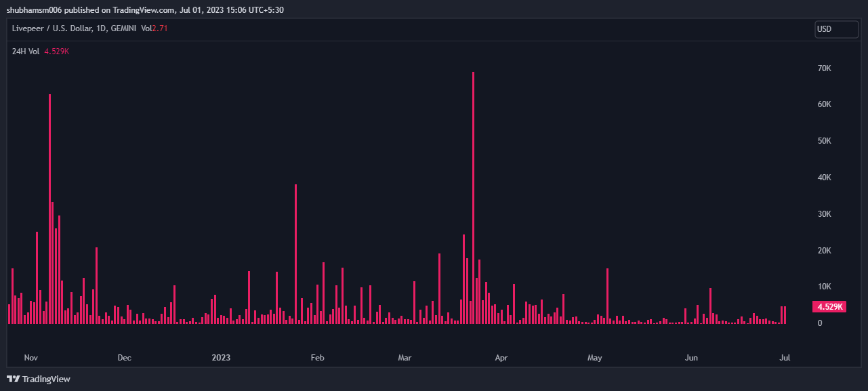Screen dimensions: 868x391
Task: Click the Nov label on the time axis
Action: (30, 357)
